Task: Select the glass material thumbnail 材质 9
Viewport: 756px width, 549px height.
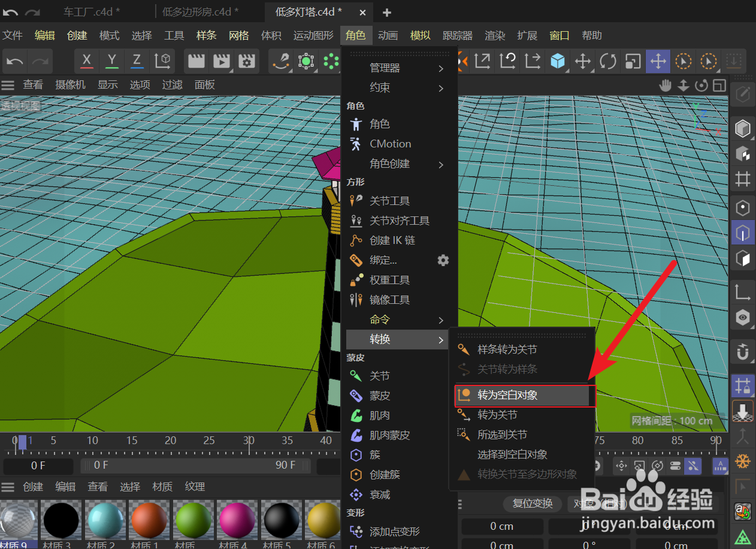Action: 18,520
